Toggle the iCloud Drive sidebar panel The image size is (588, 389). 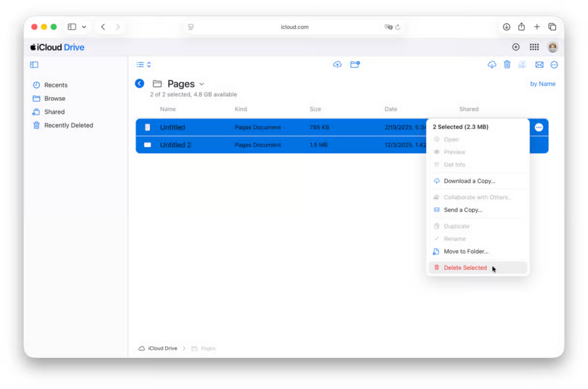pos(34,65)
